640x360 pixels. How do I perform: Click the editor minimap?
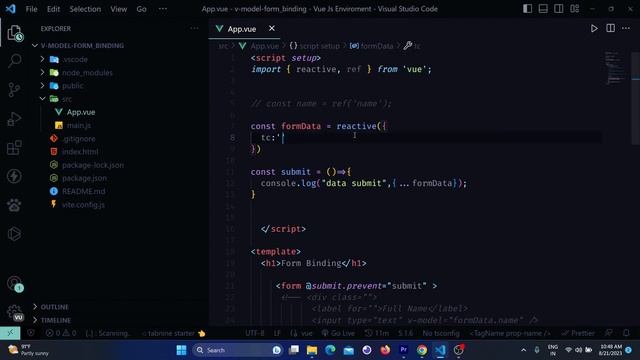coord(615,69)
